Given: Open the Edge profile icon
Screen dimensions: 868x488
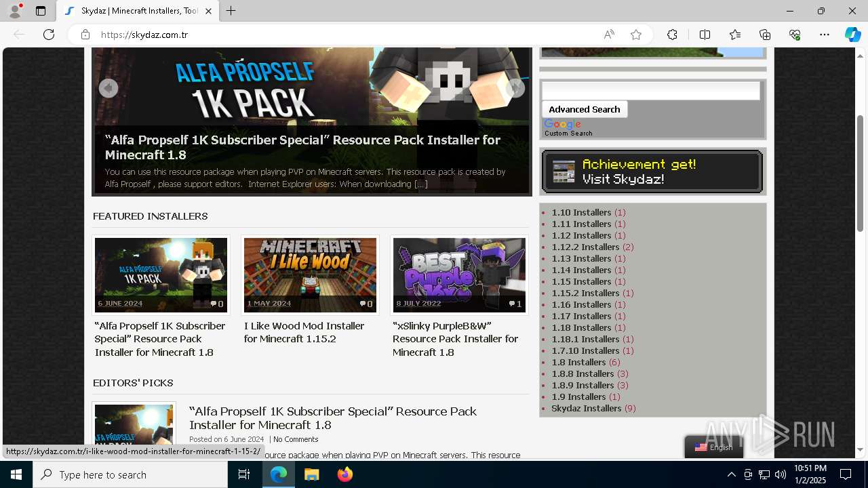Looking at the screenshot, I should pyautogui.click(x=15, y=11).
